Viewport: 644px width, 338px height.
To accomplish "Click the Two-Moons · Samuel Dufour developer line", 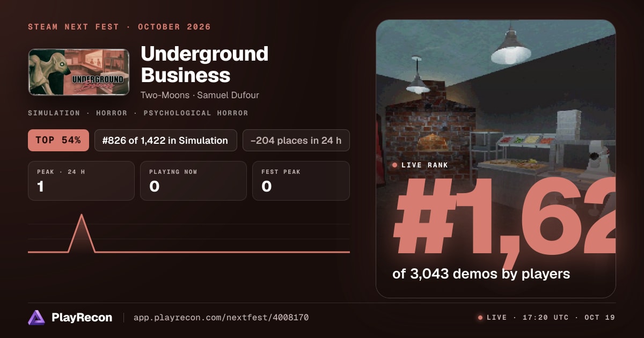I will (200, 95).
